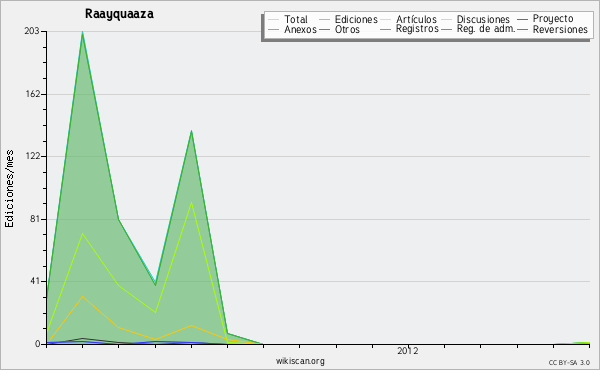Image resolution: width=600 pixels, height=370 pixels.
Task: Click the Discusiones legend label
Action: click(x=483, y=19)
